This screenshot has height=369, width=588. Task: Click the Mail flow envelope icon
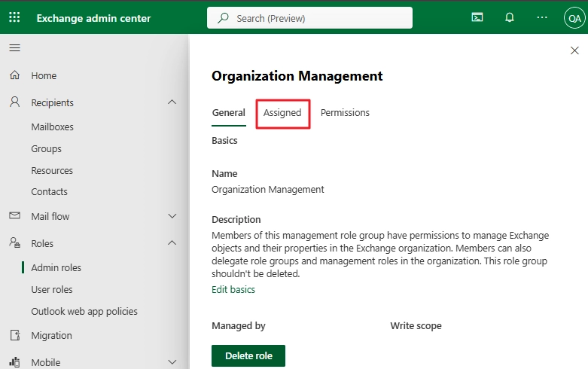coord(14,215)
